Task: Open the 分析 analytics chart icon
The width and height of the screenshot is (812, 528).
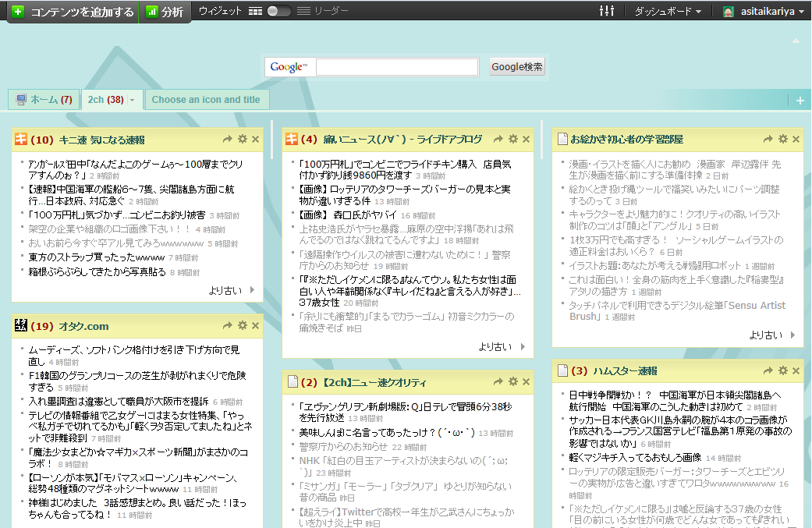Action: pos(152,12)
